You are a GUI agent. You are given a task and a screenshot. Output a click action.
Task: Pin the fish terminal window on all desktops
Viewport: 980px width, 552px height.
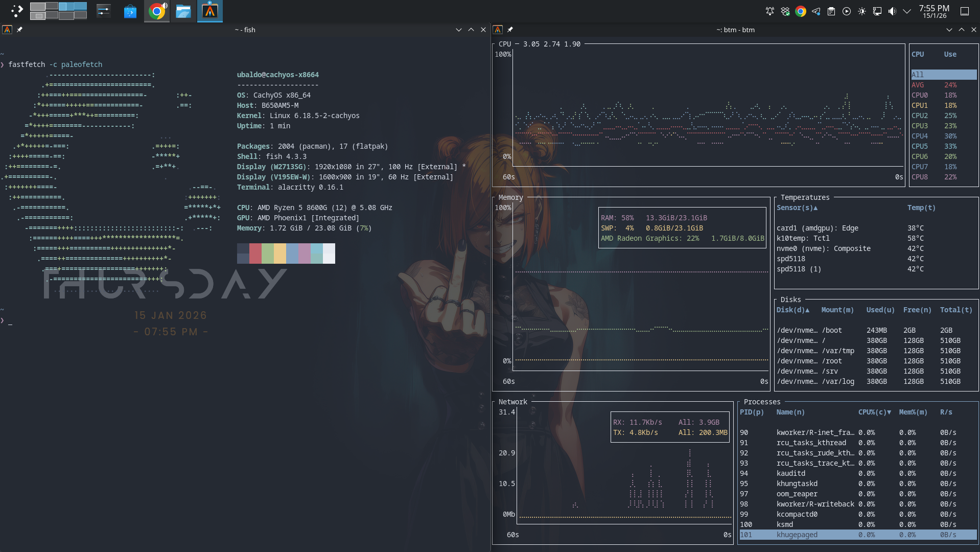click(19, 30)
